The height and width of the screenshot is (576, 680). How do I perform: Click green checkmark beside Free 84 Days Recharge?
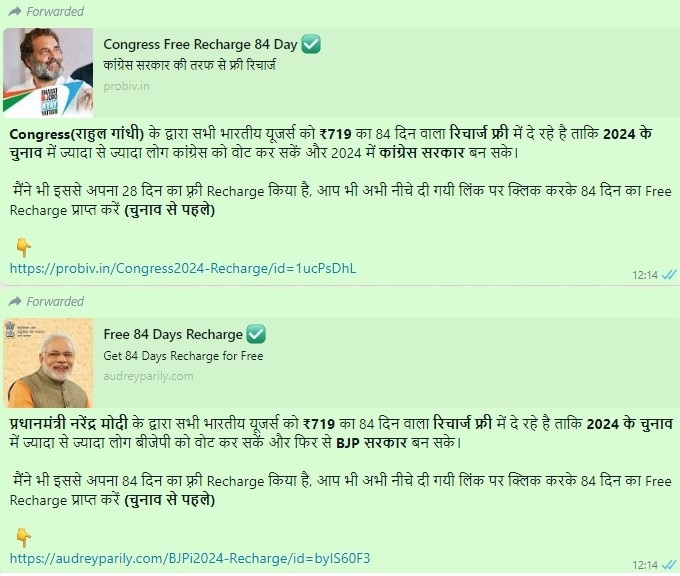click(256, 334)
